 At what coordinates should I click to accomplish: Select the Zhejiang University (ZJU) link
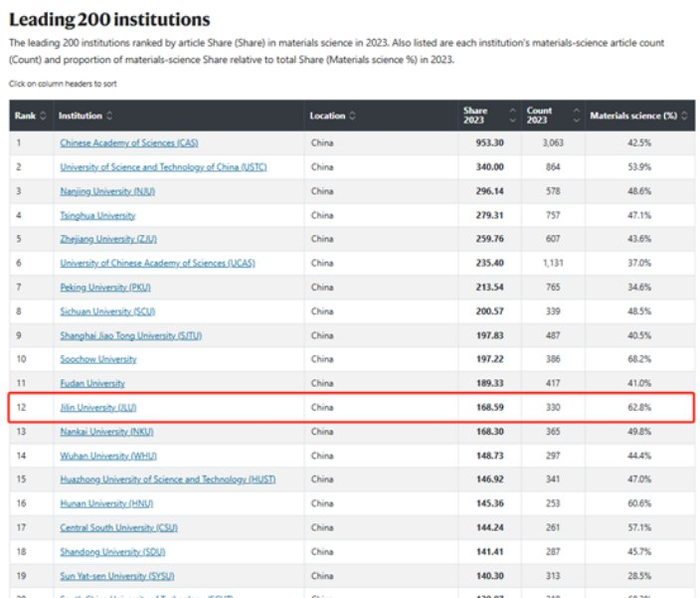tap(110, 239)
